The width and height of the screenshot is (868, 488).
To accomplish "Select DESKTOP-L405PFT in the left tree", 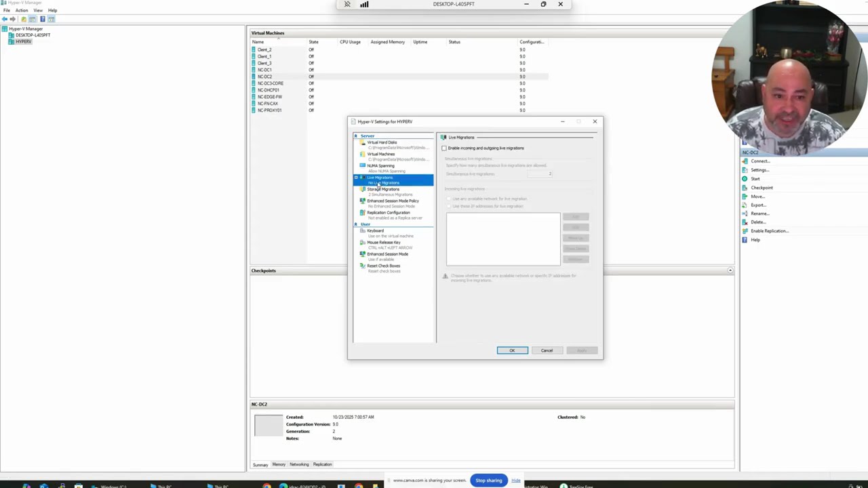I will (x=33, y=35).
